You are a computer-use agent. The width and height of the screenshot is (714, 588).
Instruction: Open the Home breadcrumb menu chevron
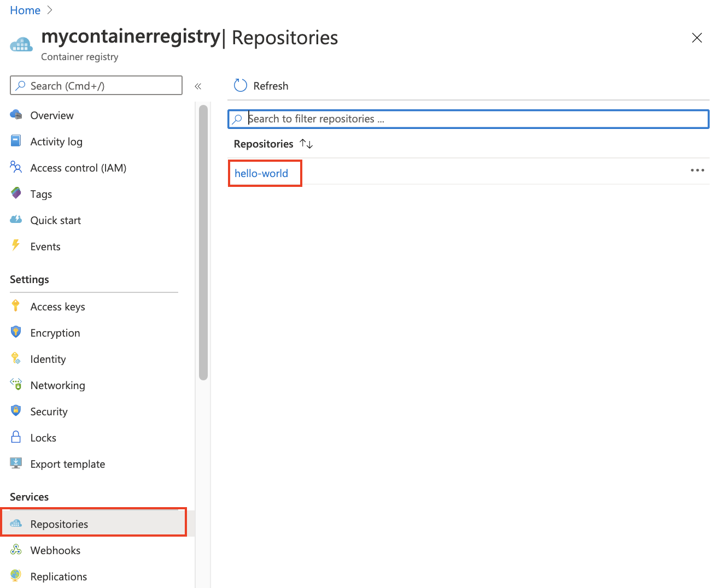[49, 10]
